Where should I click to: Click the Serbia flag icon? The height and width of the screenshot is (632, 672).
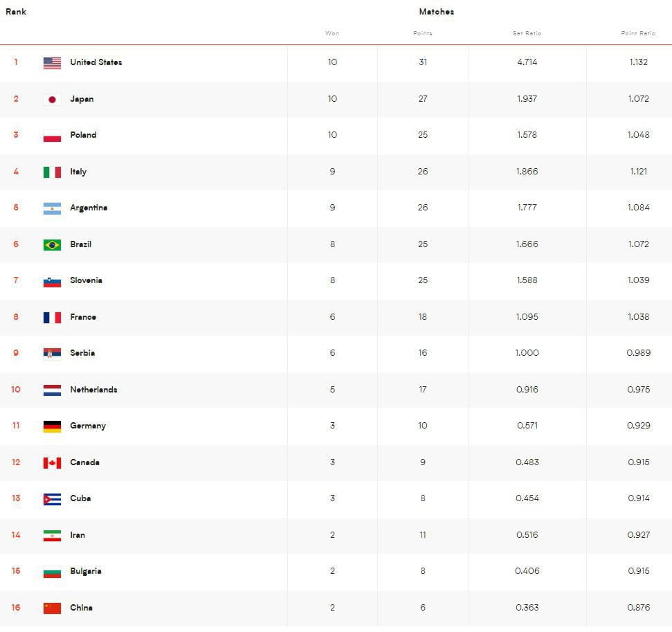point(52,354)
